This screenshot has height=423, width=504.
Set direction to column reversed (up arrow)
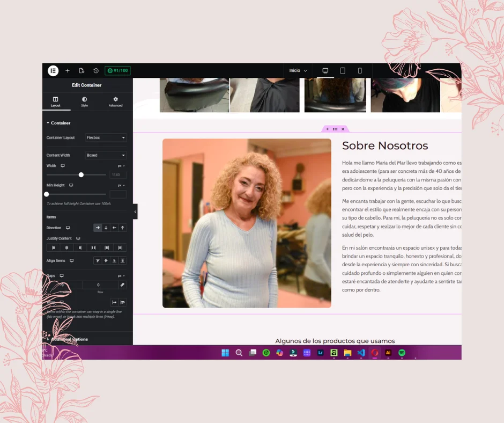click(122, 228)
